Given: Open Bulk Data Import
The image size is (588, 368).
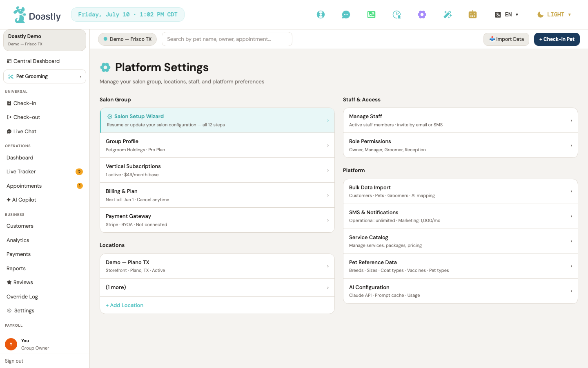Looking at the screenshot, I should (x=461, y=191).
